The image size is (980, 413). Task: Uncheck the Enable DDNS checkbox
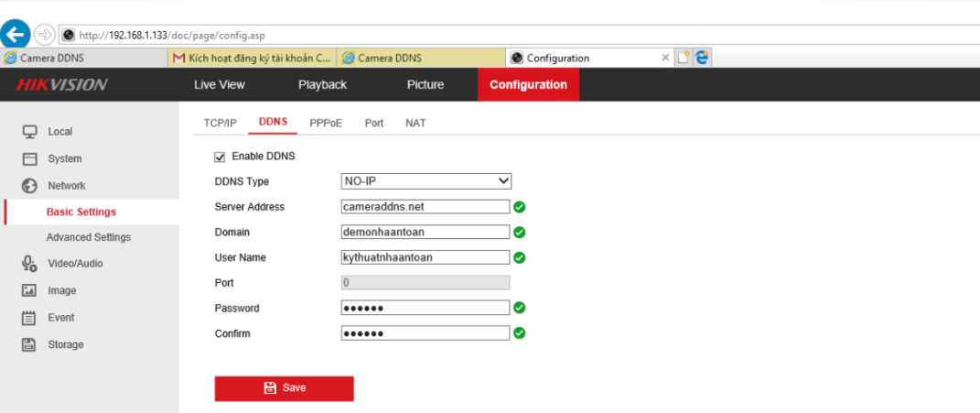click(x=220, y=157)
